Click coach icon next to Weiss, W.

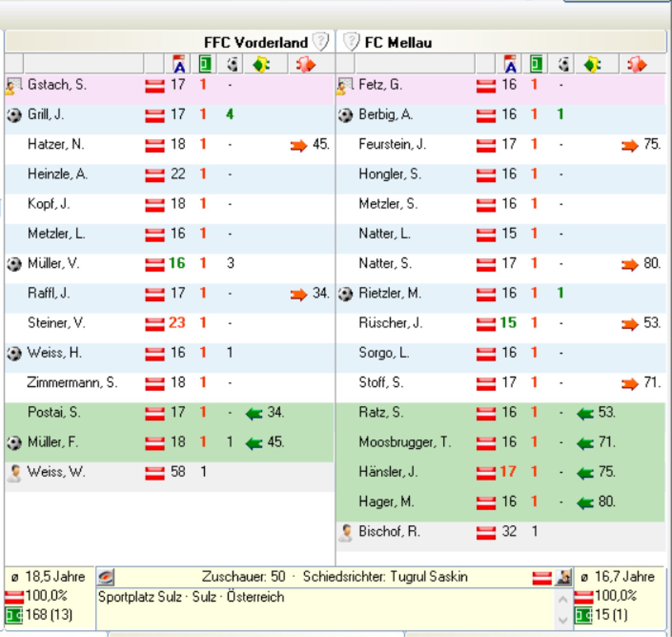click(14, 473)
